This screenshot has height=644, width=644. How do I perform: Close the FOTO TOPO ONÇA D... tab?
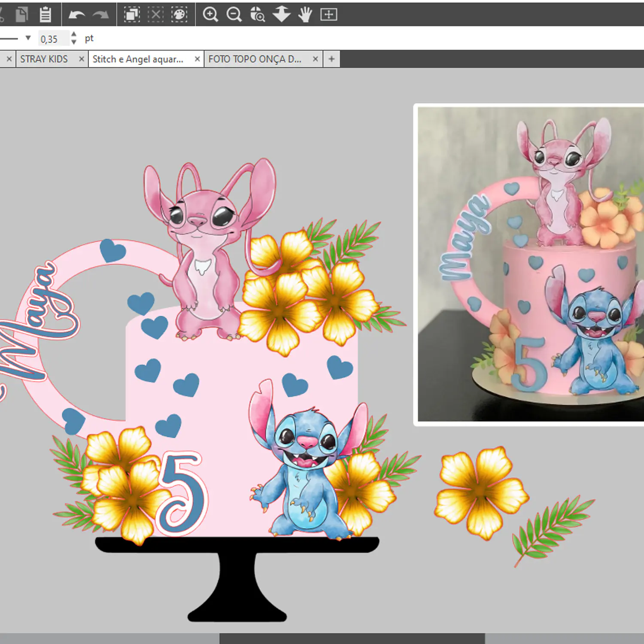tap(315, 59)
